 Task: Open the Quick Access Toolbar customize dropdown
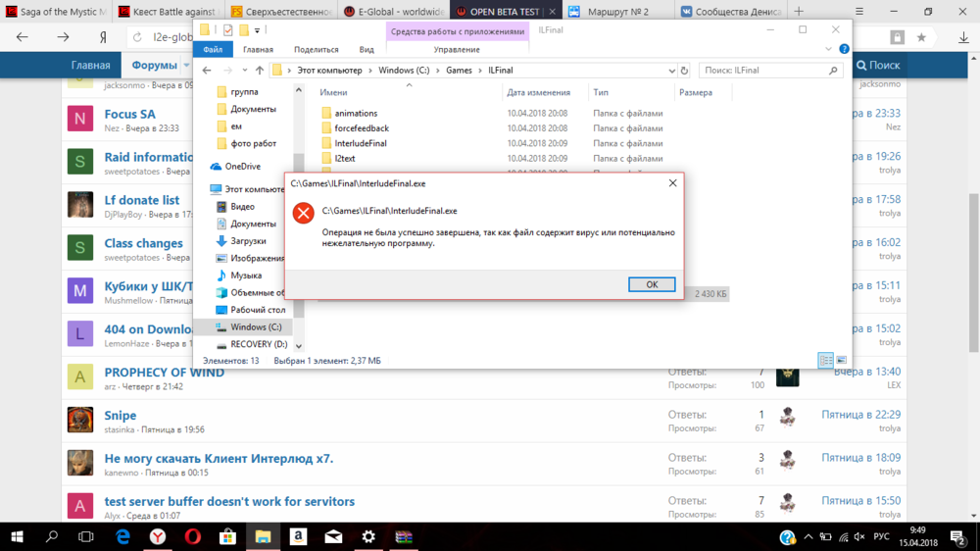click(257, 30)
